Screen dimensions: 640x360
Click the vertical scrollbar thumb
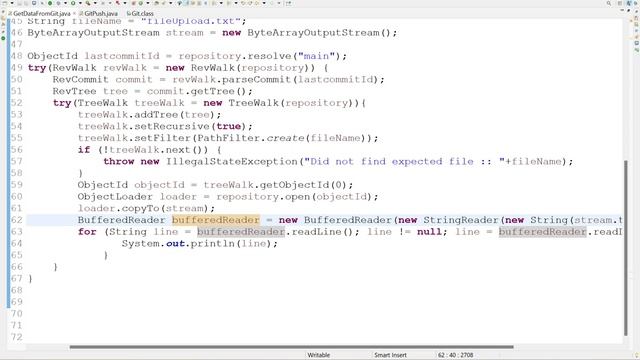[626, 248]
